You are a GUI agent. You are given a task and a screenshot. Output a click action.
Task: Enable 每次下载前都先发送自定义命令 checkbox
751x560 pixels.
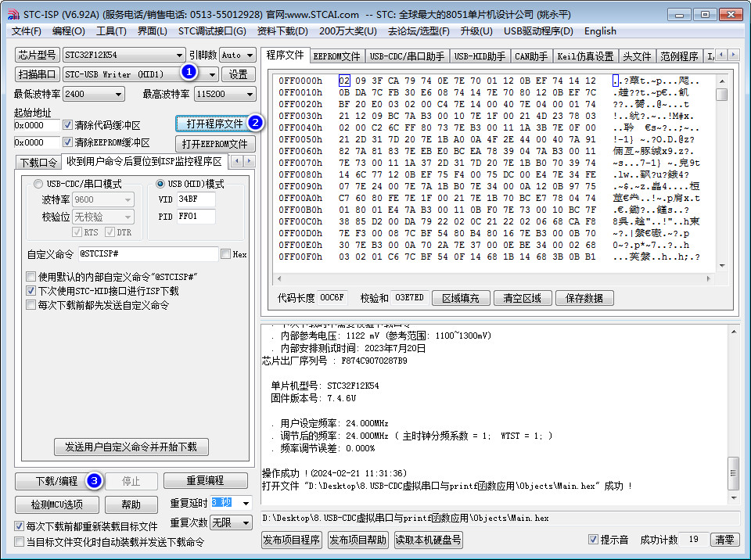pyautogui.click(x=31, y=305)
